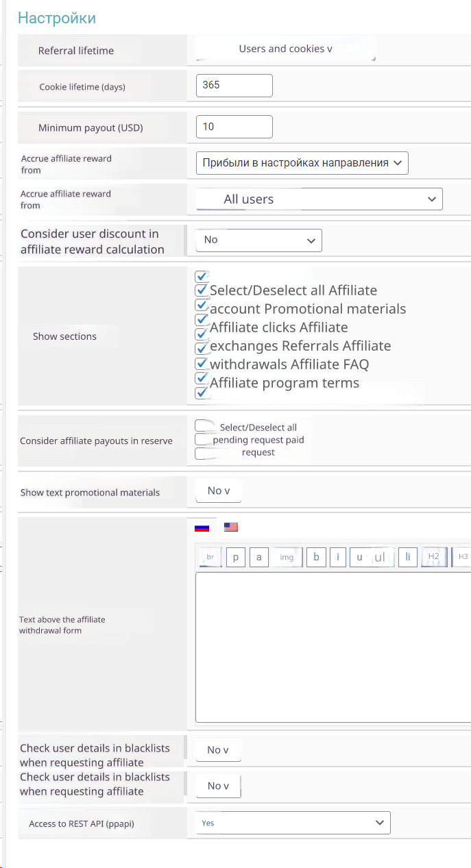This screenshot has height=868, width=471.
Task: Expand the 'All users' dropdown
Action: pos(319,199)
